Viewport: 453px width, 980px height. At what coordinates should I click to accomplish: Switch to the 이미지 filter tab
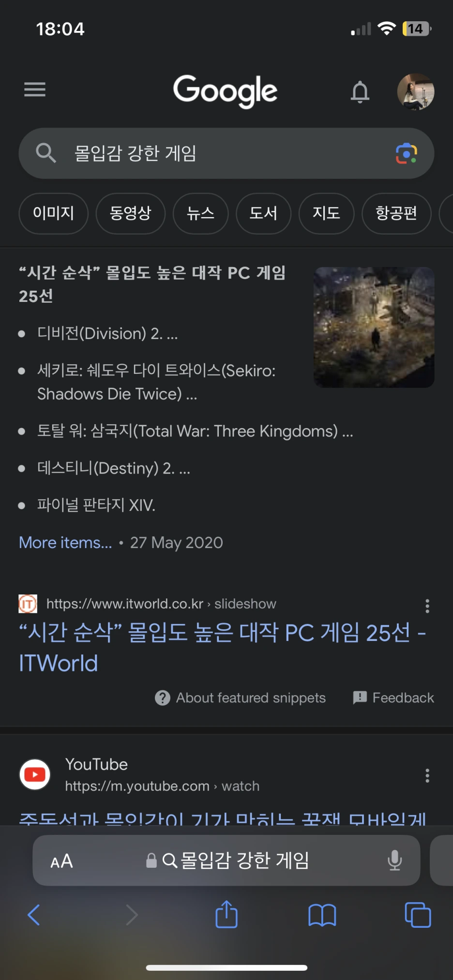click(54, 213)
